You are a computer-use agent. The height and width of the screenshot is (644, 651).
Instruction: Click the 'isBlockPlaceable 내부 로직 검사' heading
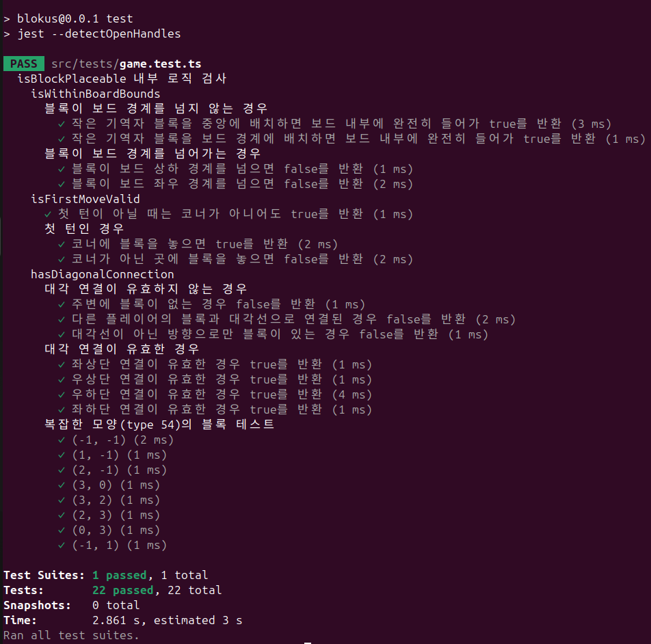click(x=122, y=79)
